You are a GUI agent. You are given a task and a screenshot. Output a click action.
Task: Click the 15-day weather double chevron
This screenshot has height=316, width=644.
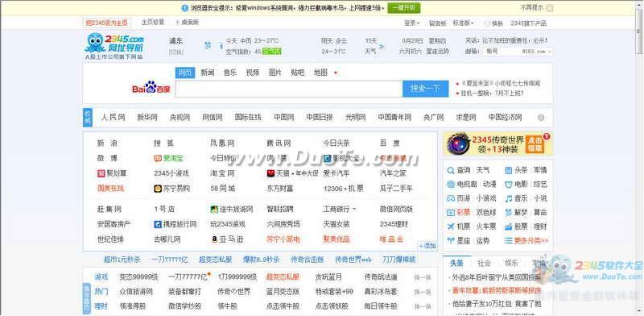(x=382, y=46)
